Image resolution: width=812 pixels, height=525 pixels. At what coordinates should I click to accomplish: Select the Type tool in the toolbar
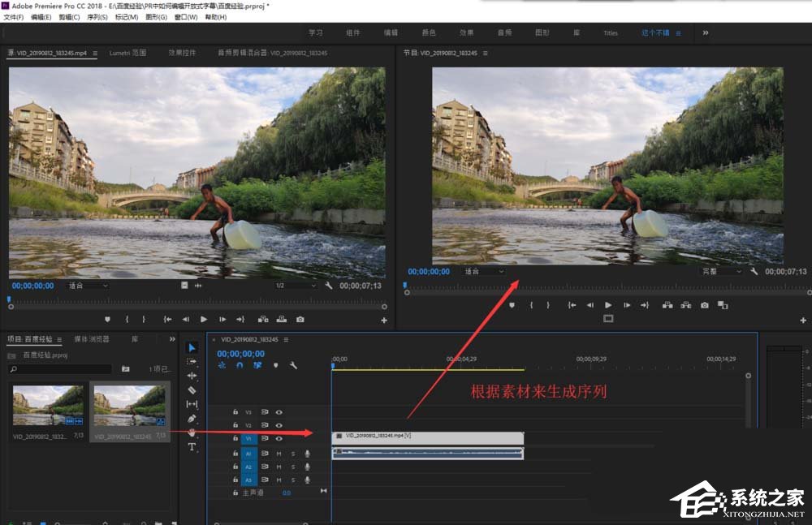coord(192,446)
